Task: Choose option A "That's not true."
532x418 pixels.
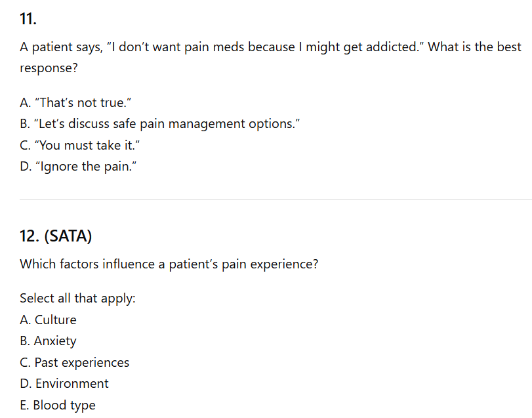Action: (72, 103)
